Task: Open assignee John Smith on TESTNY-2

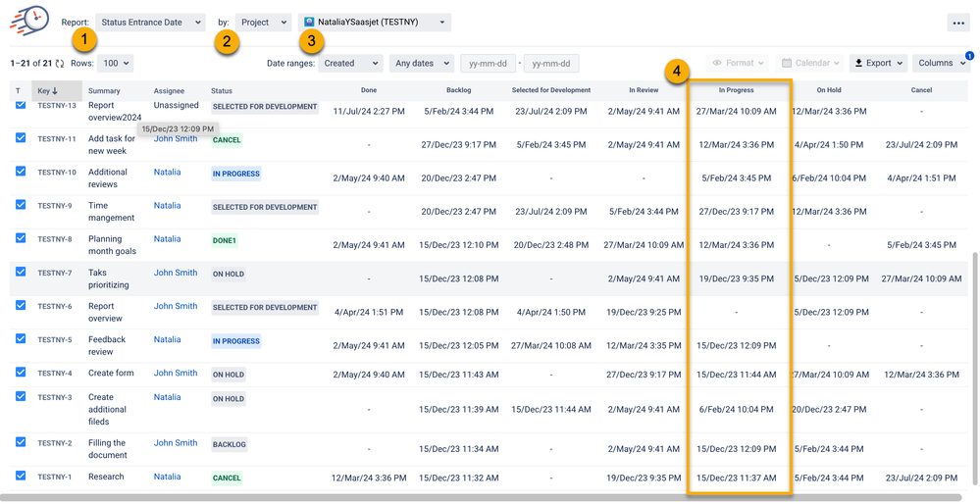Action: click(x=176, y=443)
